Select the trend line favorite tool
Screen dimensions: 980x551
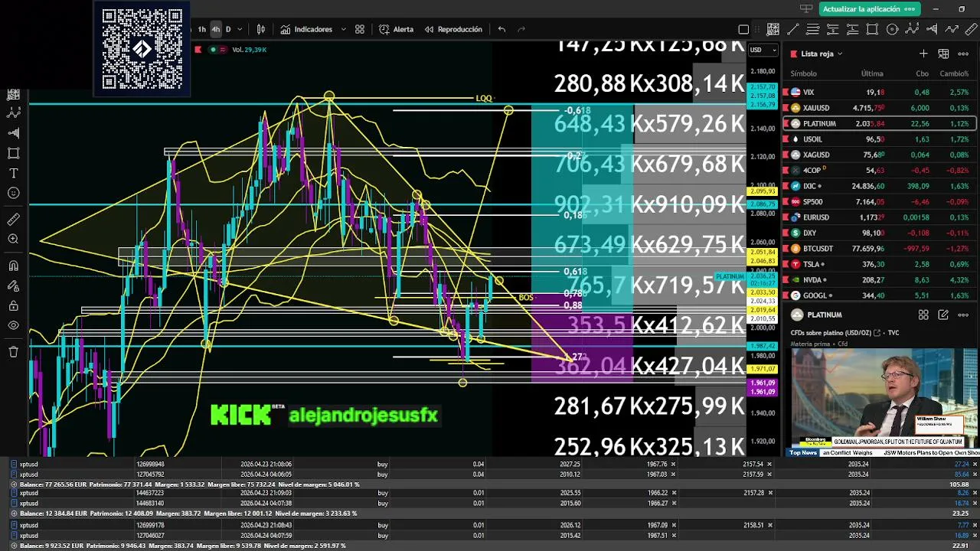click(x=793, y=29)
